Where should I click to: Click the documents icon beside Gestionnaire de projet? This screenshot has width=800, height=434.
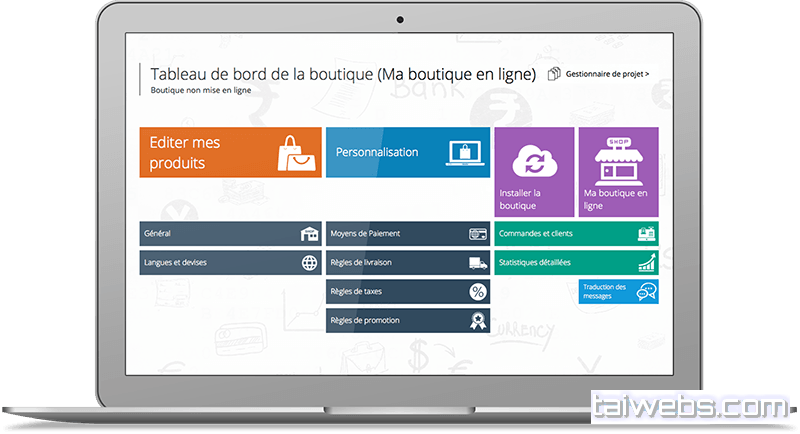click(x=554, y=74)
